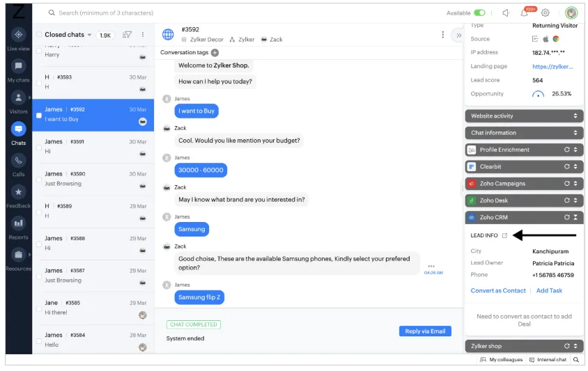Open Live view from sidebar
This screenshot has height=371, width=588.
pyautogui.click(x=18, y=40)
